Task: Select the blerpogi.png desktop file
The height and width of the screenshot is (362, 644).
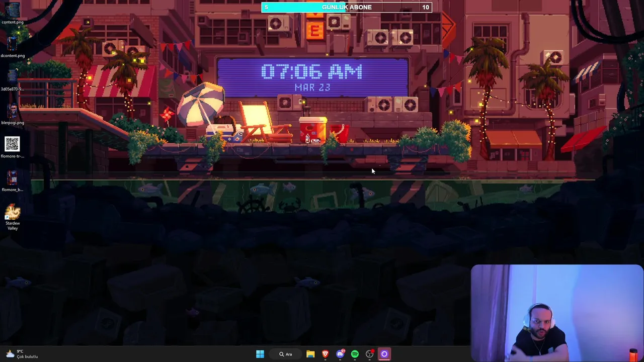Action: coord(12,114)
